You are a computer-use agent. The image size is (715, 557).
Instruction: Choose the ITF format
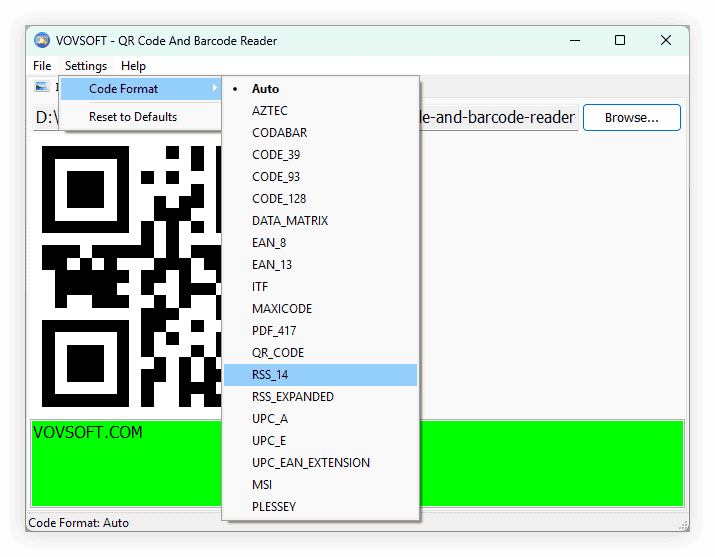coord(321,287)
